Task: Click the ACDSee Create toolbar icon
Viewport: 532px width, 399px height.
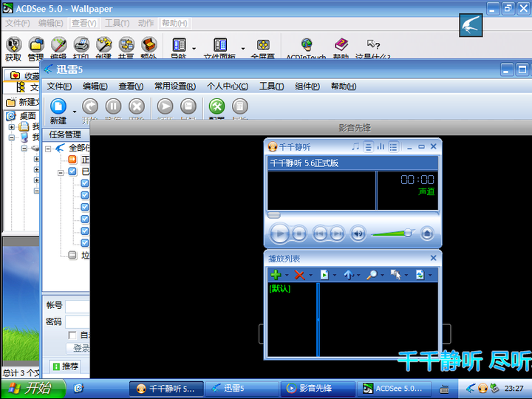Action: pyautogui.click(x=104, y=44)
